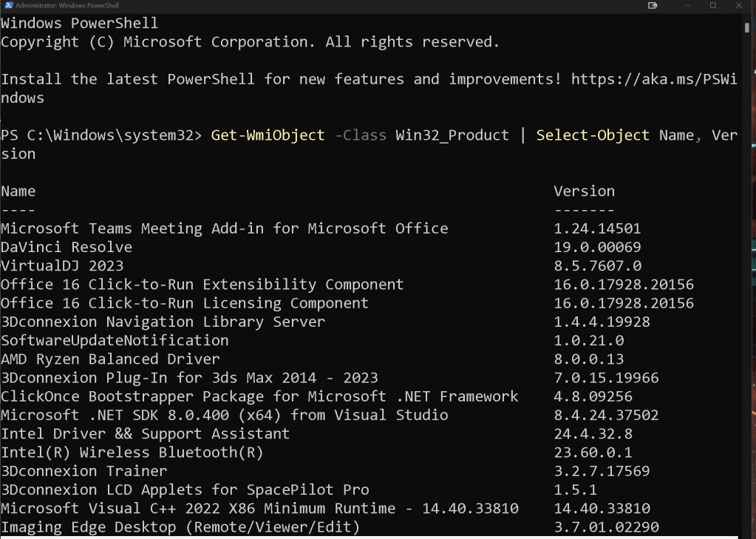Click 'Intel(R) Wireless Bluetooth(R)'
756x539 pixels.
(x=132, y=452)
